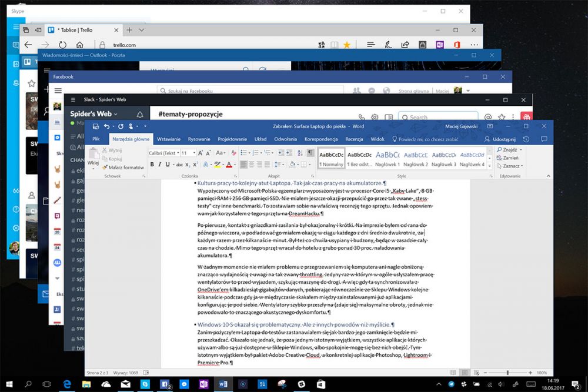Viewport: 588px width, 392px height.
Task: Click the Wklej paste icon
Action: pyautogui.click(x=93, y=153)
